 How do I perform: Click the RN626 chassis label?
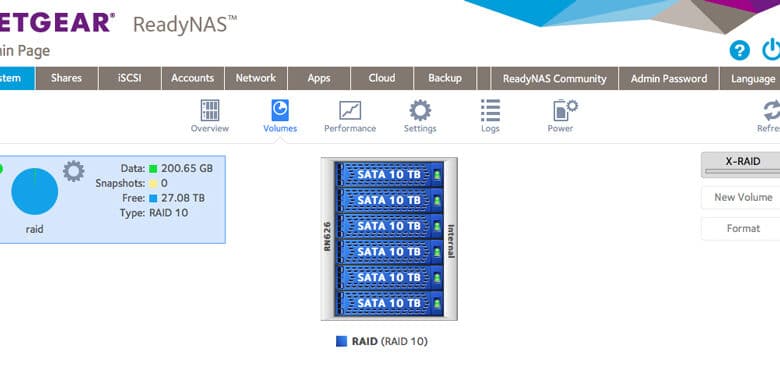(327, 237)
